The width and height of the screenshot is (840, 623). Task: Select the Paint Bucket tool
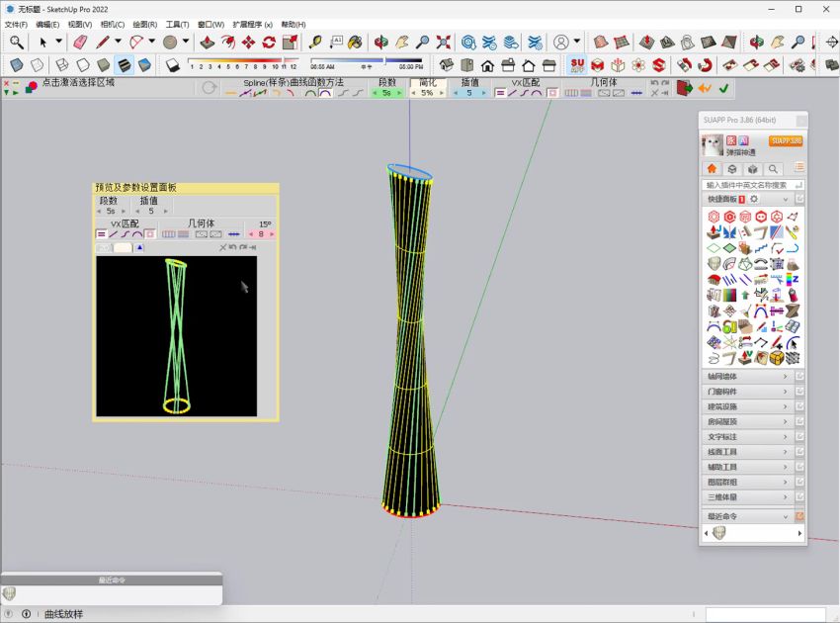355,42
